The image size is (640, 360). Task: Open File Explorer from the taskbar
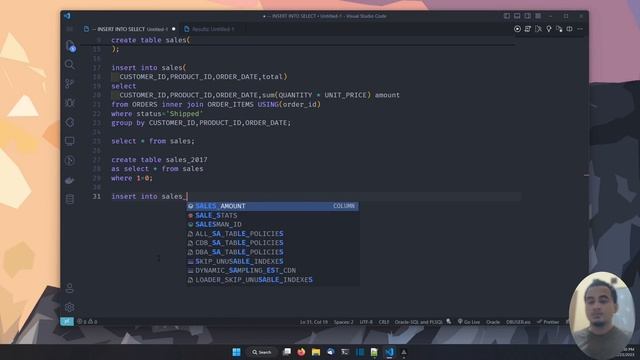pyautogui.click(x=316, y=352)
